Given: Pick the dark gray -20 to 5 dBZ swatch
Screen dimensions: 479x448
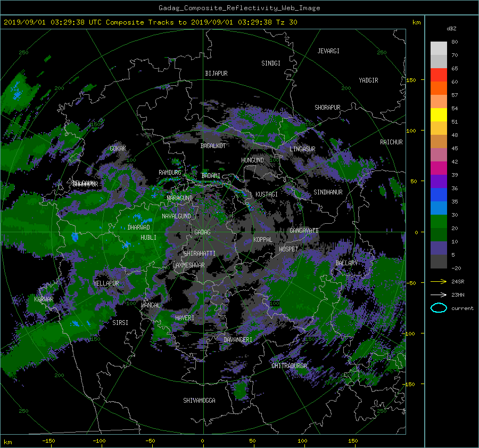Looking at the screenshot, I should (439, 262).
